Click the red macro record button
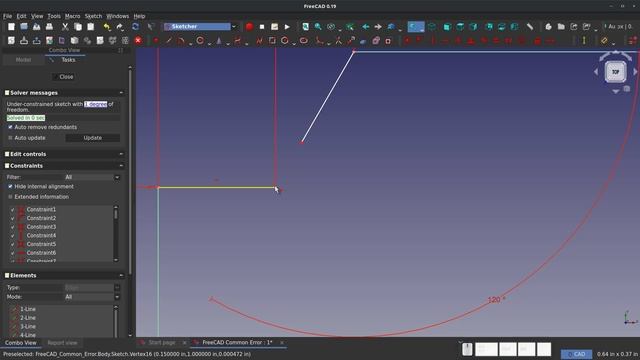This screenshot has width=640, height=360. (x=249, y=27)
